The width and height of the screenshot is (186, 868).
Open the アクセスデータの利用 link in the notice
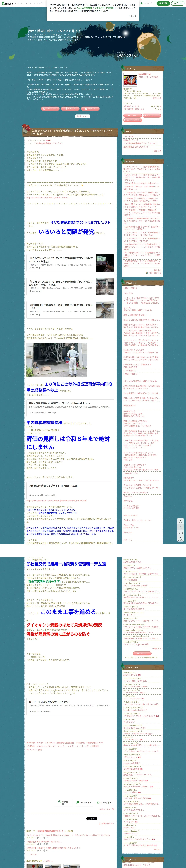click(104, 8)
